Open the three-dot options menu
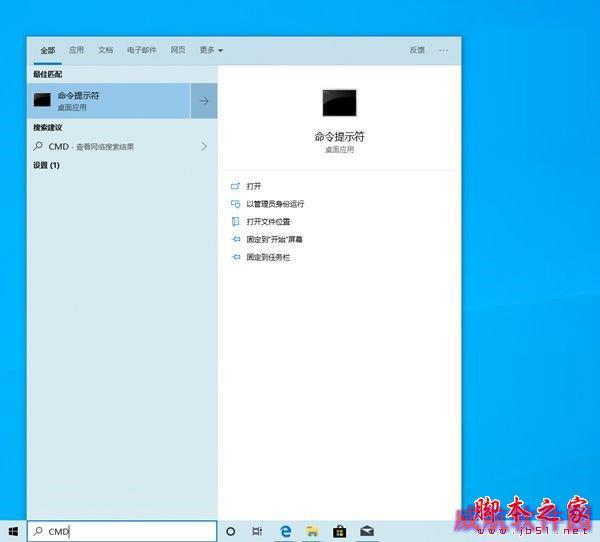600x542 pixels. click(x=443, y=50)
